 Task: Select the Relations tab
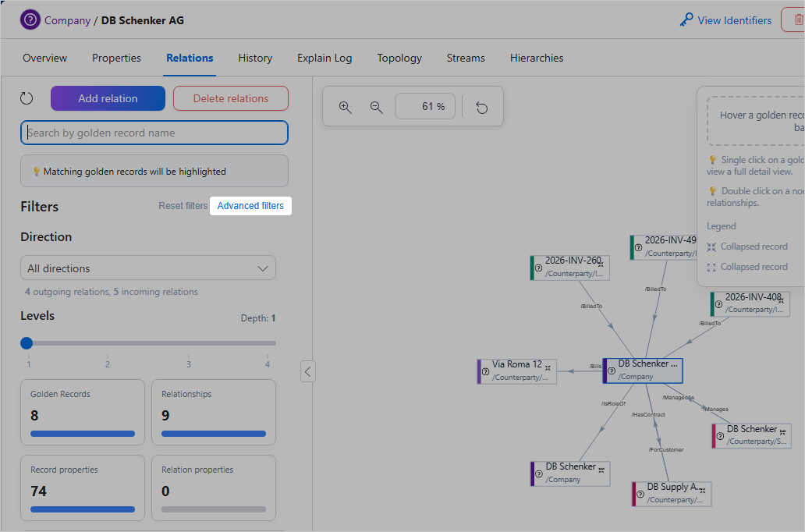tap(190, 58)
